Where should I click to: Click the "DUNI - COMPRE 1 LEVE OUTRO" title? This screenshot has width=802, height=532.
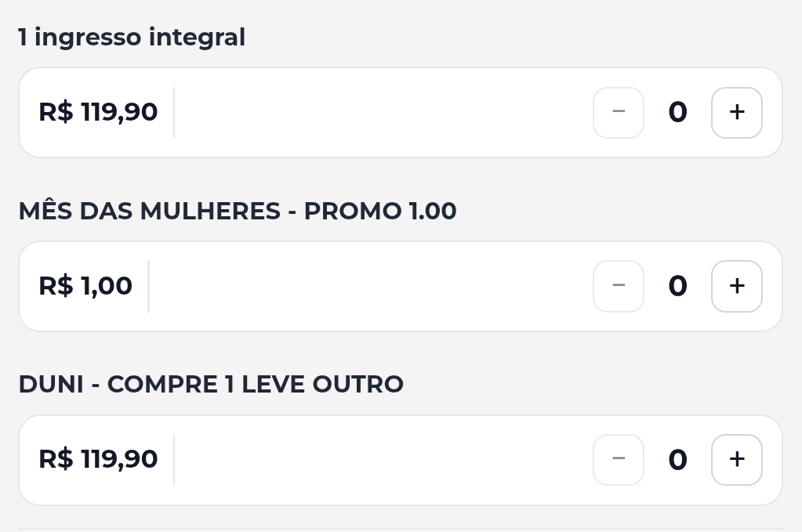pyautogui.click(x=211, y=385)
